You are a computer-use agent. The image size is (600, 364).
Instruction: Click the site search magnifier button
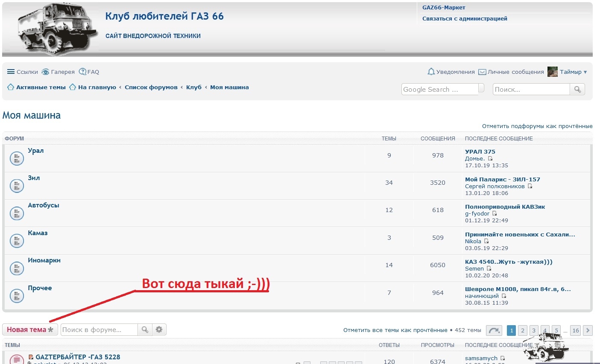pyautogui.click(x=577, y=89)
